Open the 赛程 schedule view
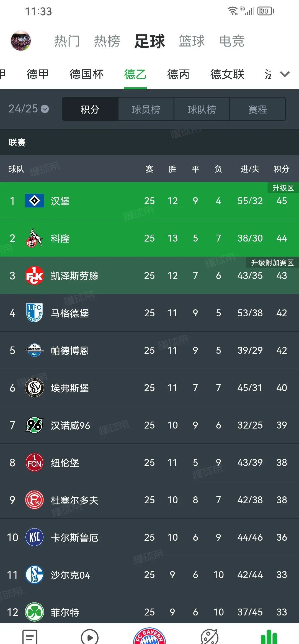This screenshot has width=299, height=644. pyautogui.click(x=258, y=109)
